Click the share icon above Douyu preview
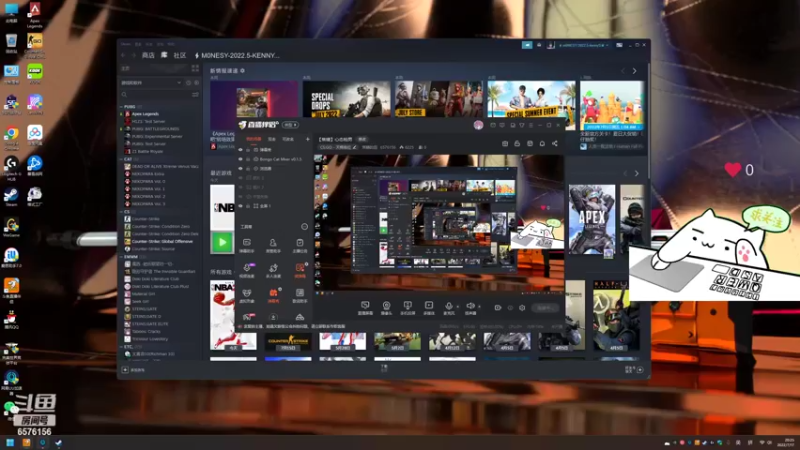The width and height of the screenshot is (800, 450). [555, 144]
